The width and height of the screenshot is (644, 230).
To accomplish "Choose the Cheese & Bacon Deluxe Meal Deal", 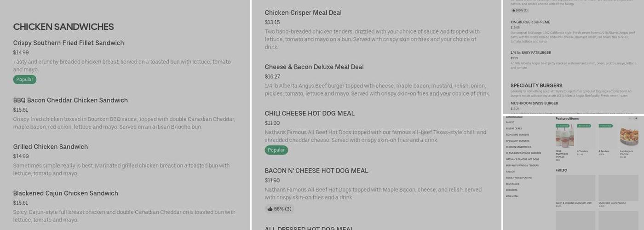I will pos(314,67).
